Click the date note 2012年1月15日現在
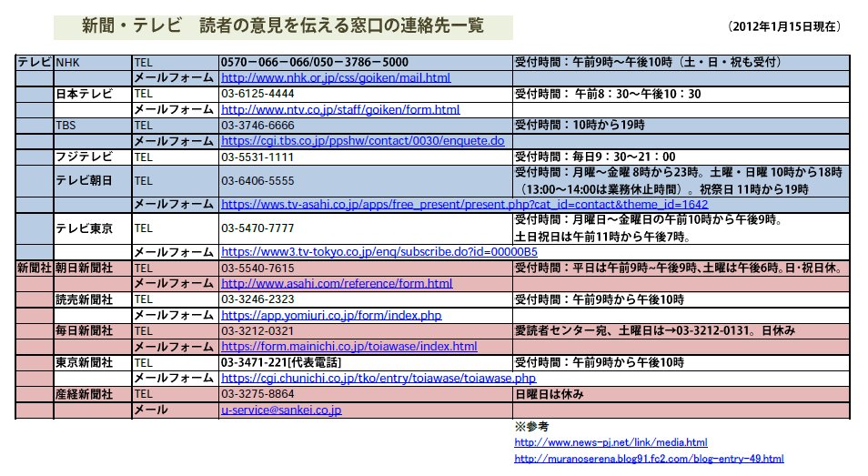 pyautogui.click(x=785, y=26)
